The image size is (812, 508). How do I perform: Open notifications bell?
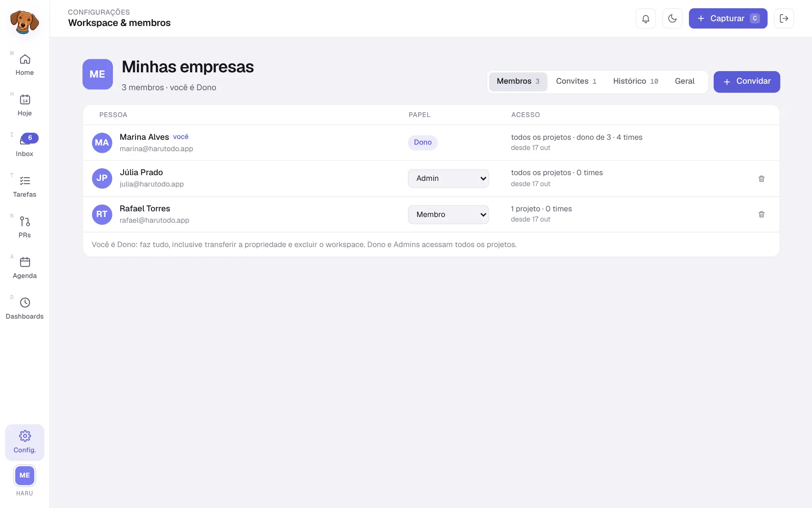coord(646,18)
